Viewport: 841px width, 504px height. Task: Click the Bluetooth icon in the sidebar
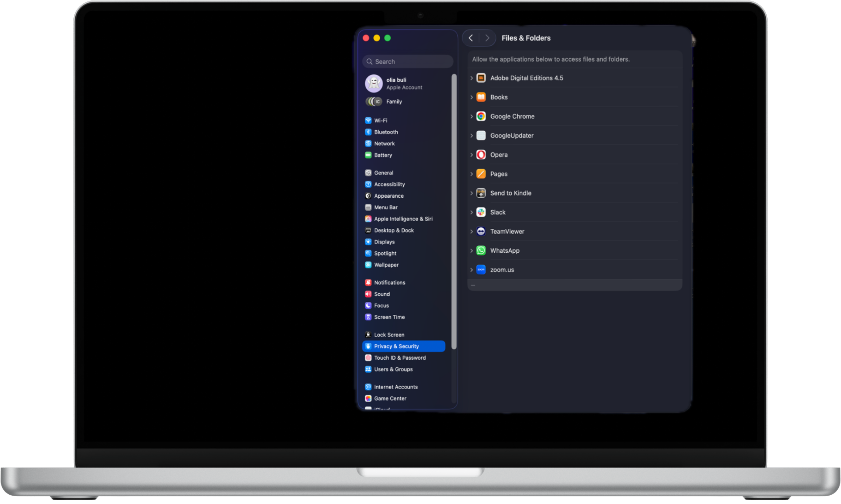(x=368, y=132)
